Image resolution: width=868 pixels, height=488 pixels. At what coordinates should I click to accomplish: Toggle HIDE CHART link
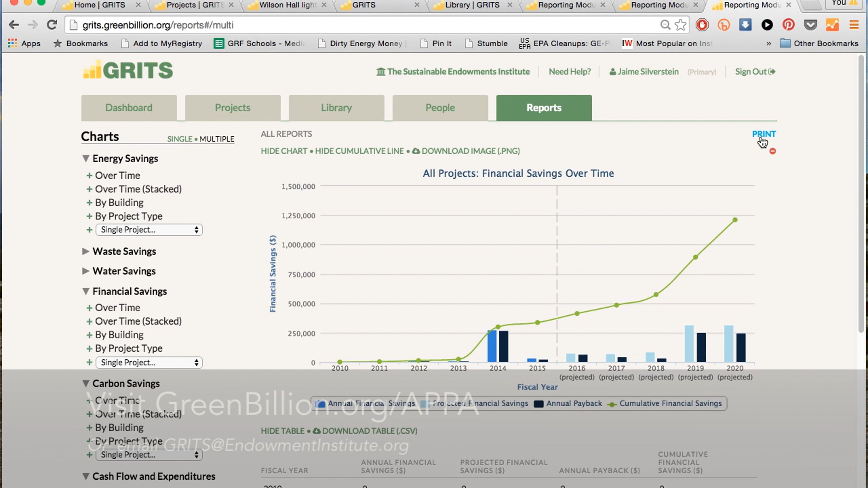coord(284,151)
